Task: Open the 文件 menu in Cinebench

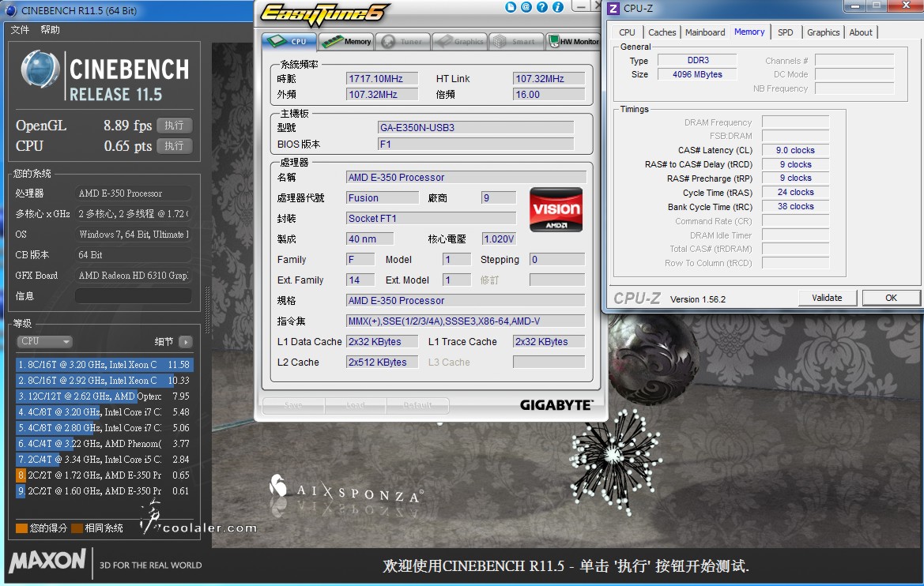Action: pos(20,29)
